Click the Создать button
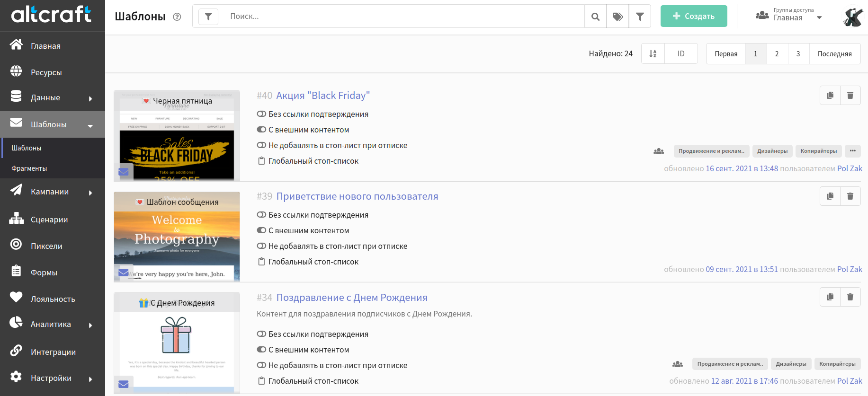868x396 pixels. pyautogui.click(x=693, y=17)
